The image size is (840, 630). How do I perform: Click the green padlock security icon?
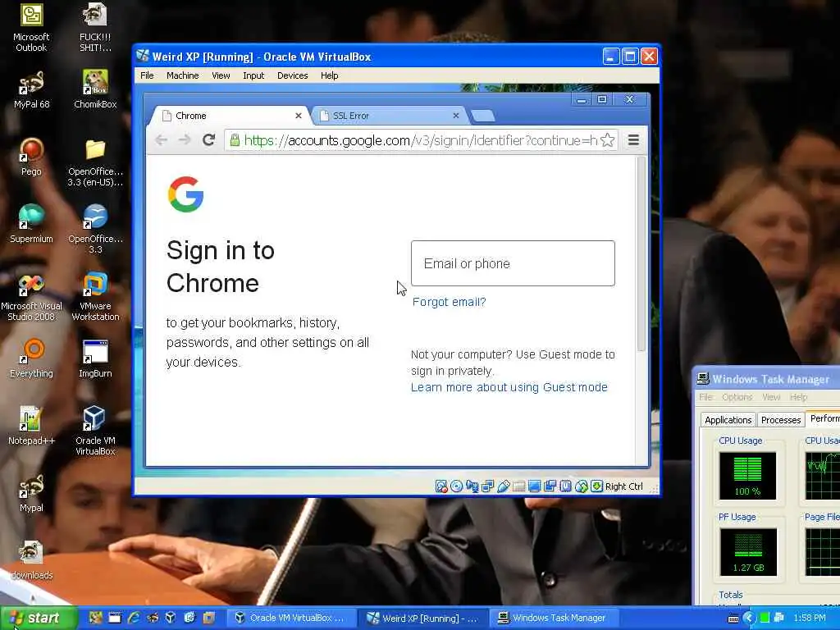point(235,140)
